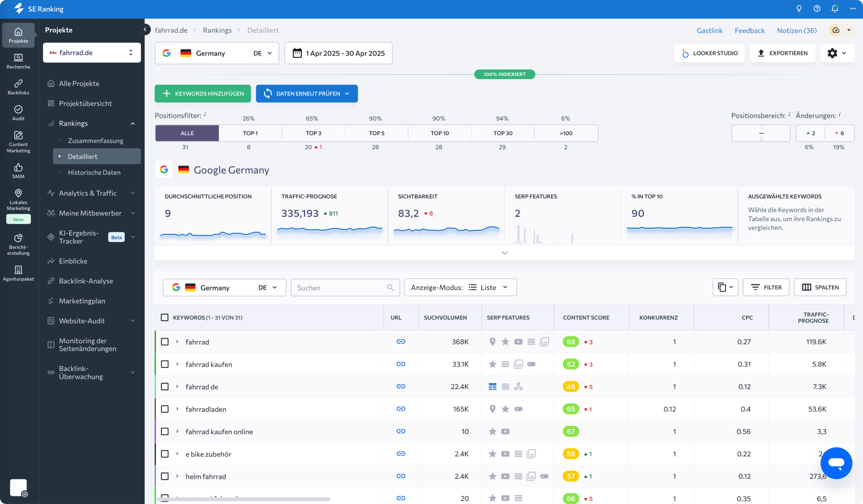Click Keywords hinzufügen button

pyautogui.click(x=203, y=93)
